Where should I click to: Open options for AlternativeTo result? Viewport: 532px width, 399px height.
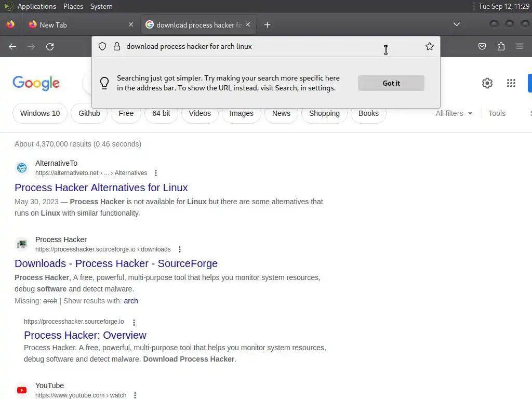point(156,173)
